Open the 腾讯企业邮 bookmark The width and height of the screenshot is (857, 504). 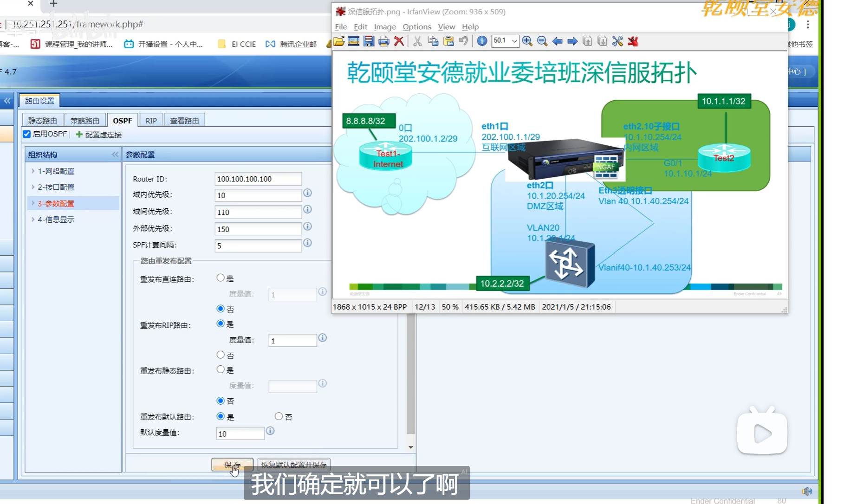coord(291,44)
